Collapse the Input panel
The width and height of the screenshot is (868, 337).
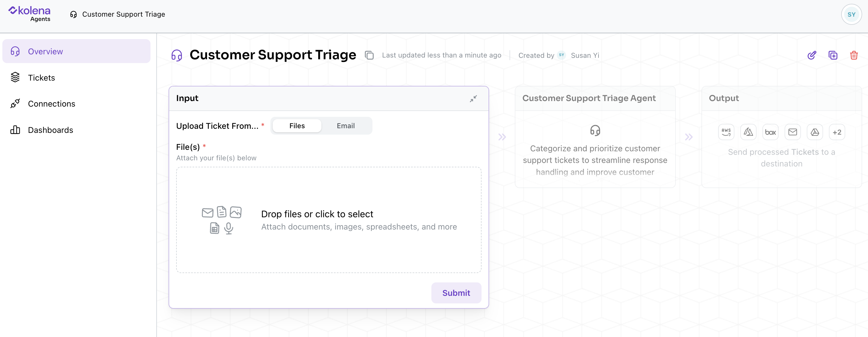coord(473,98)
